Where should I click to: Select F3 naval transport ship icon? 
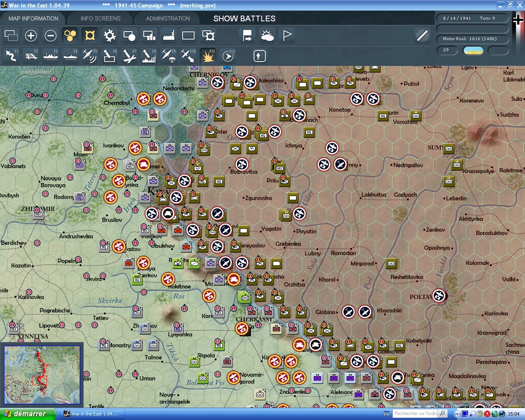50,56
